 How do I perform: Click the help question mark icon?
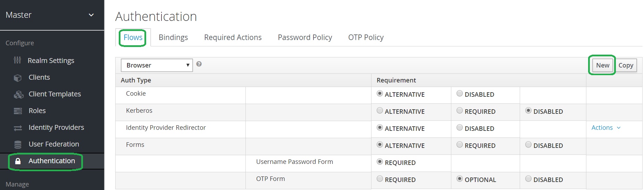[199, 64]
